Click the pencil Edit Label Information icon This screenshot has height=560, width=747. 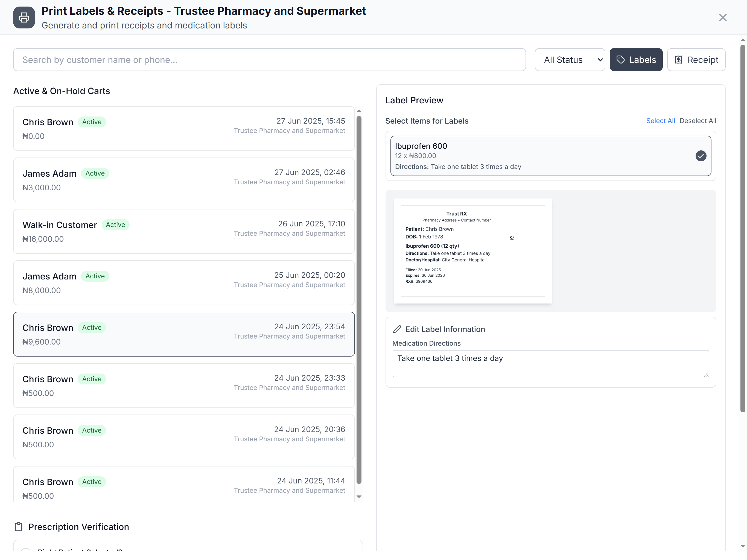(x=397, y=329)
